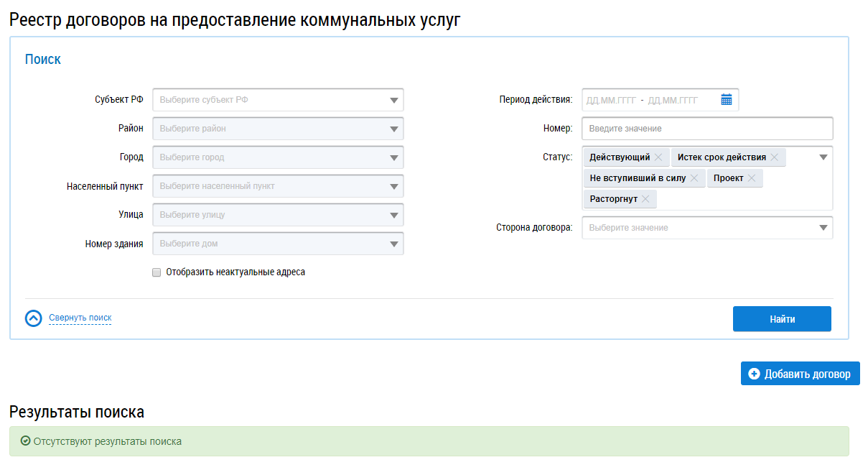The height and width of the screenshot is (470, 868).
Task: Click the "Не вступивший в силу" tag label
Action: [x=638, y=178]
